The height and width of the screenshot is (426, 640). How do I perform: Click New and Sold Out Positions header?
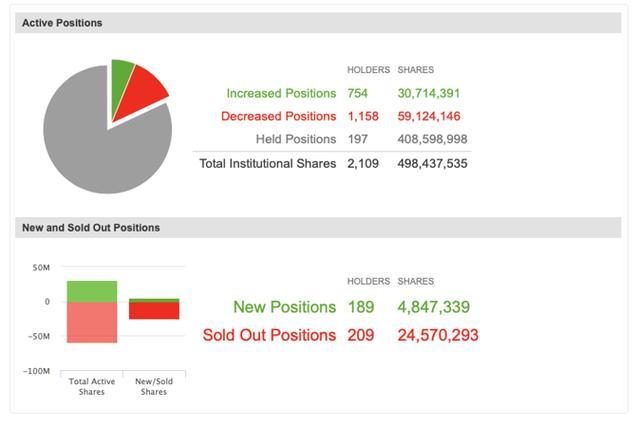click(x=91, y=228)
